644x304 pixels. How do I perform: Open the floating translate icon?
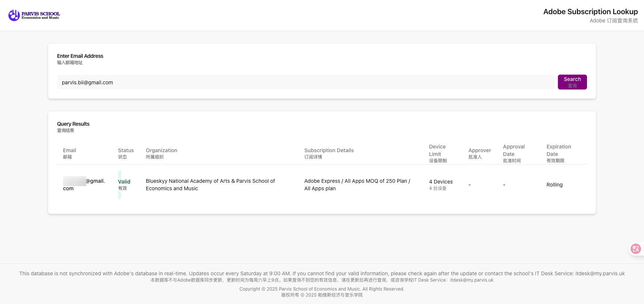tap(635, 249)
